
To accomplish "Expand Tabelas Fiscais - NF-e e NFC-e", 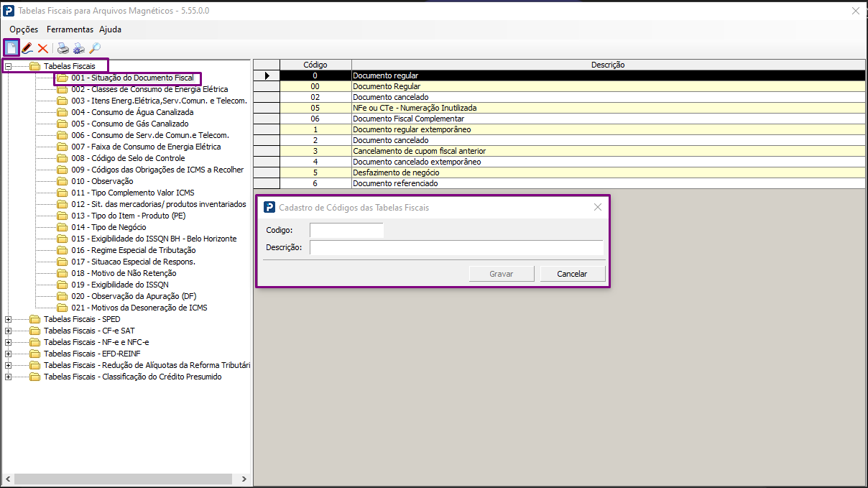I will [x=9, y=342].
